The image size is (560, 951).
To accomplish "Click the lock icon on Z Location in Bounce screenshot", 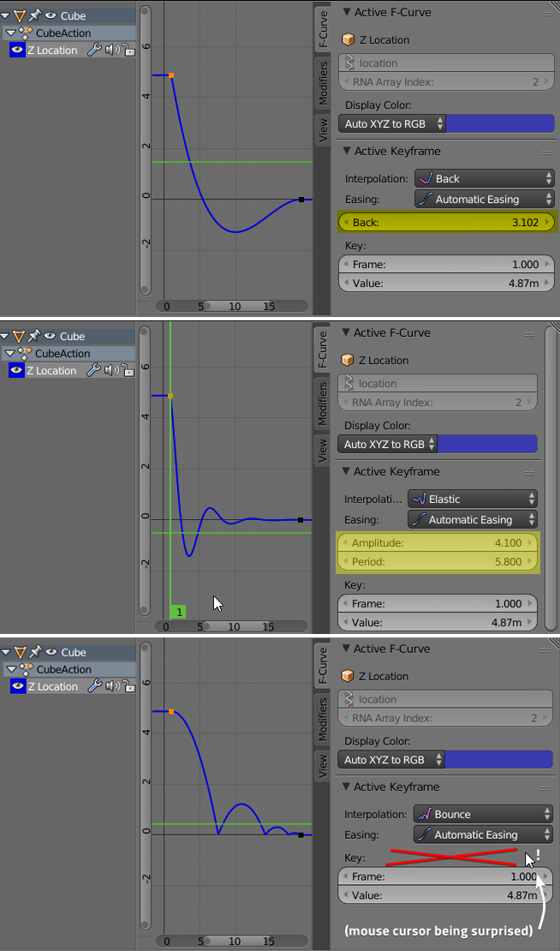I will (x=129, y=686).
